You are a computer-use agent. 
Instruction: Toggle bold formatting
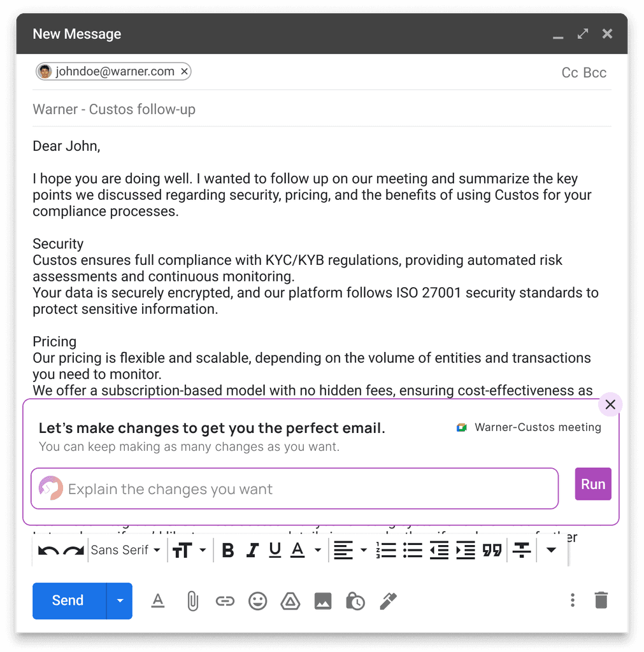click(x=228, y=550)
